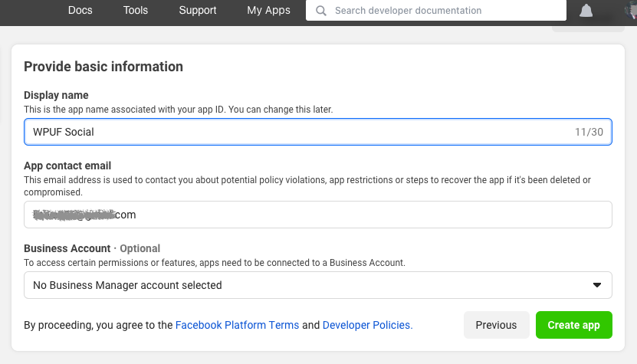Go back with the Previous button

497,325
